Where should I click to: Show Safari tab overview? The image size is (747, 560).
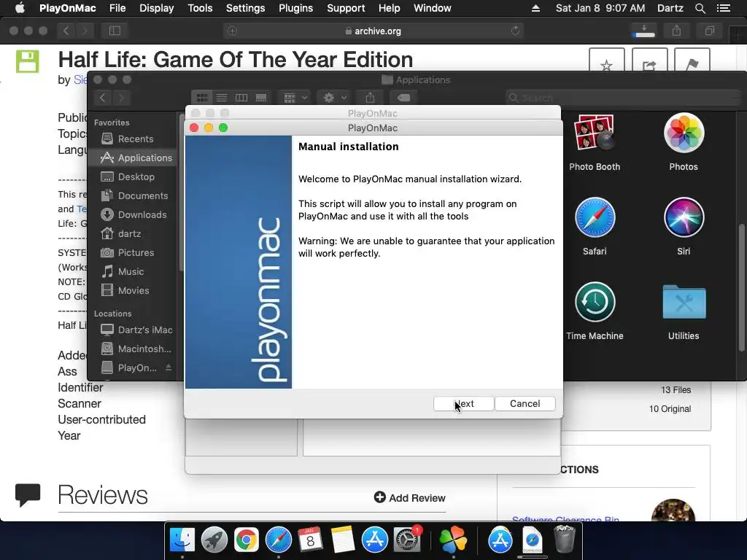click(709, 31)
